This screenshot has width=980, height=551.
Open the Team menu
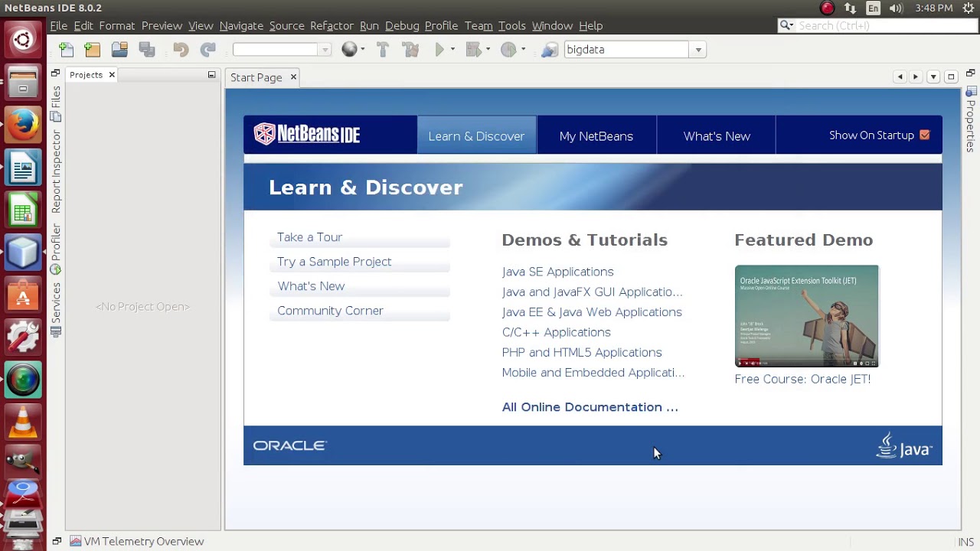point(479,25)
